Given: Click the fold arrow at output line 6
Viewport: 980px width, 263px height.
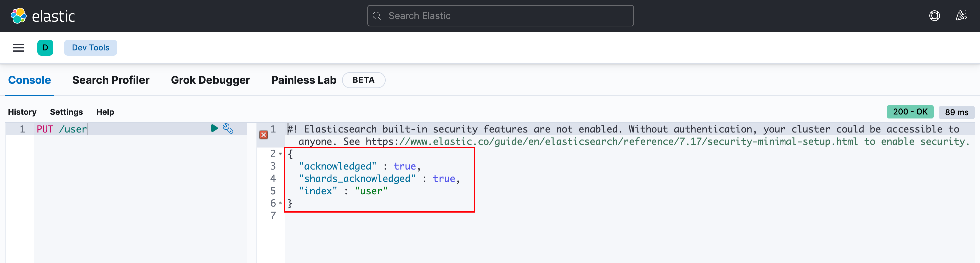Looking at the screenshot, I should coord(280,203).
